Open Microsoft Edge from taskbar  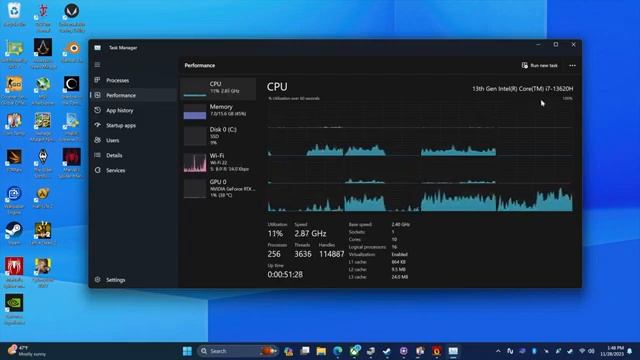tap(338, 351)
